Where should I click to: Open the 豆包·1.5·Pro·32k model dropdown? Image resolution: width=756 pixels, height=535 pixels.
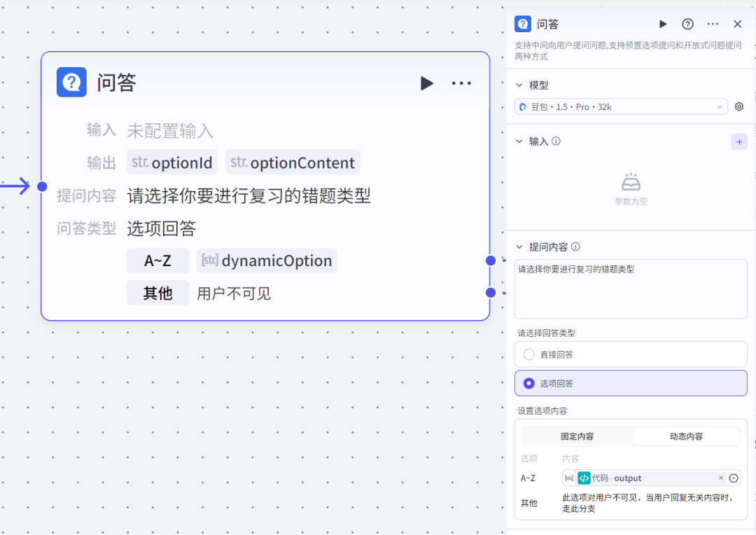coord(621,107)
